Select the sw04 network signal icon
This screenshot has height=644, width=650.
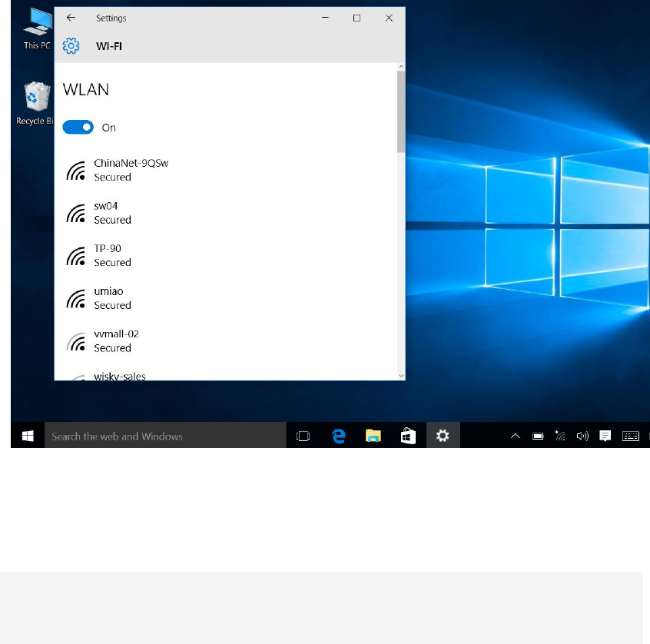[x=76, y=213]
